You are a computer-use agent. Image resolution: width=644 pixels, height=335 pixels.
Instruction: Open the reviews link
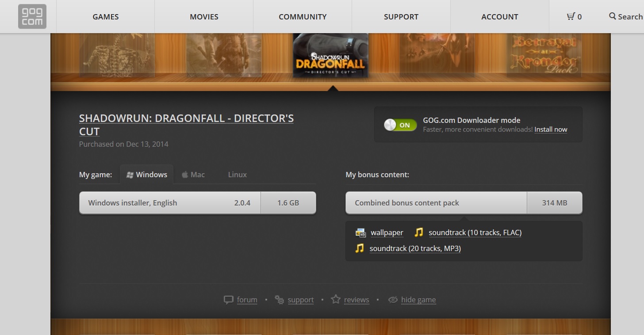point(356,300)
